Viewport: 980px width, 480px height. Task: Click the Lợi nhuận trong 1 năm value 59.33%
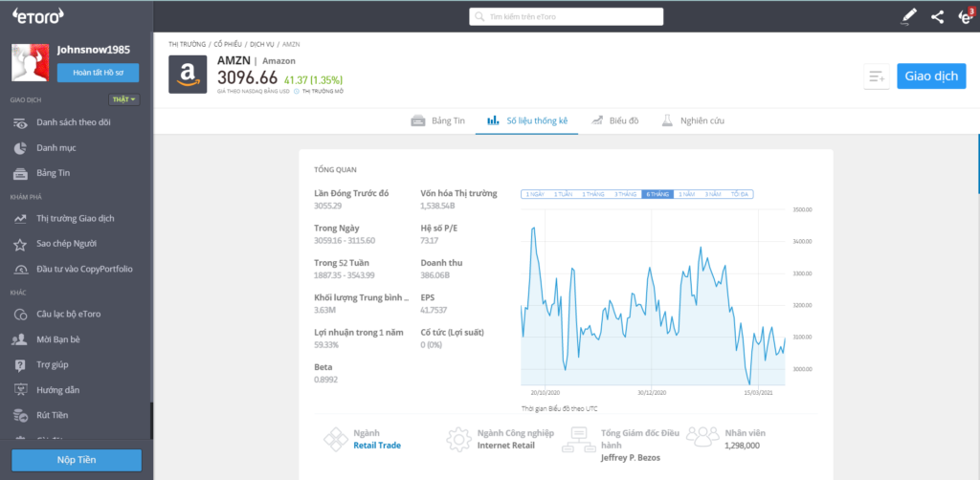[326, 344]
